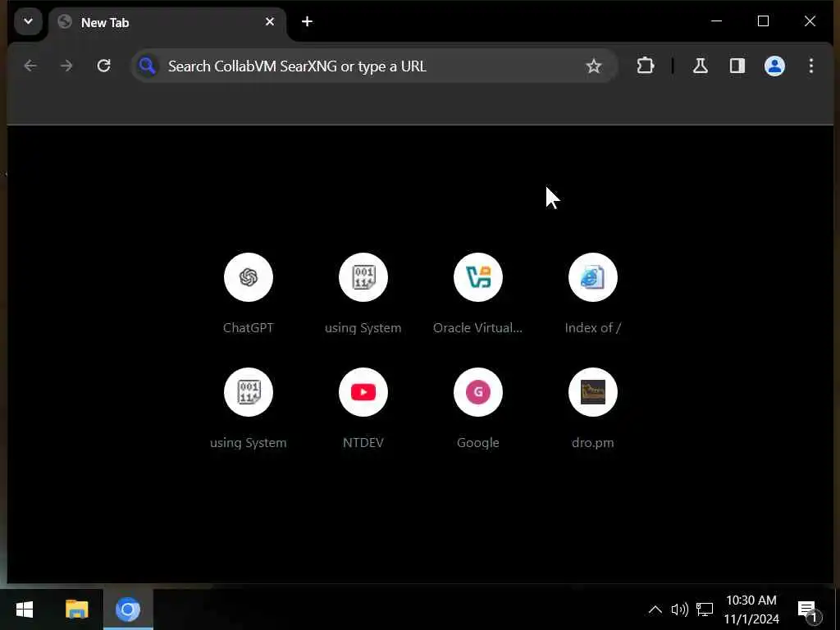The height and width of the screenshot is (630, 840).
Task: Open the Index of / shortcut
Action: [592, 277]
